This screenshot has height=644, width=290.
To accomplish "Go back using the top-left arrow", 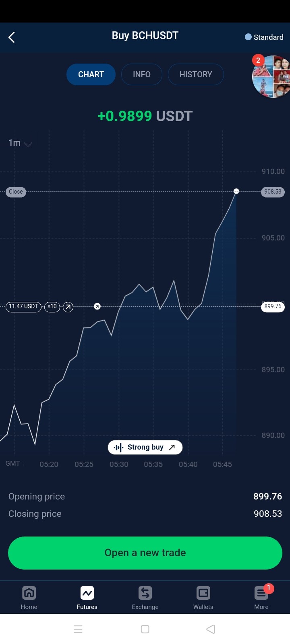I will point(12,37).
